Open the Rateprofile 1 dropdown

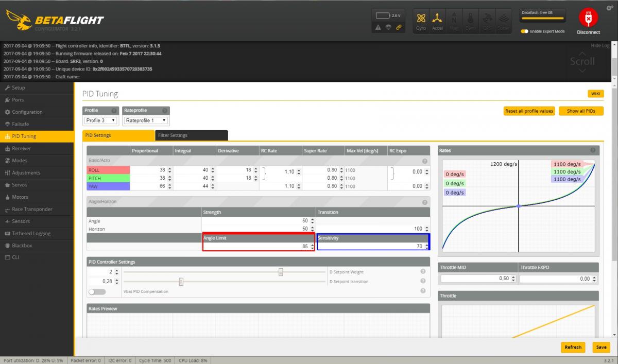[146, 120]
